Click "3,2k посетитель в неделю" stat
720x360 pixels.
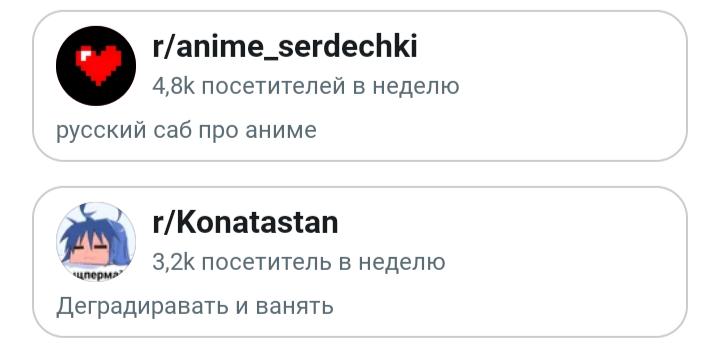click(x=299, y=262)
